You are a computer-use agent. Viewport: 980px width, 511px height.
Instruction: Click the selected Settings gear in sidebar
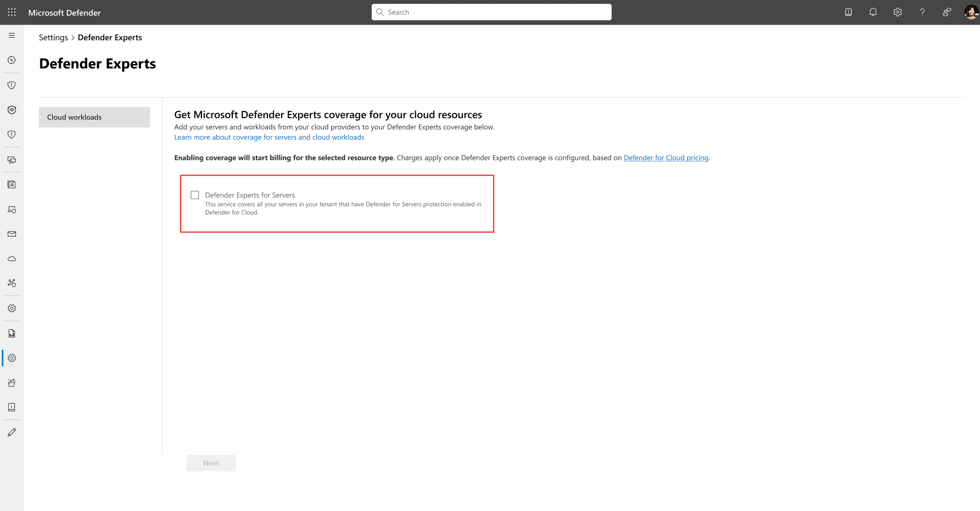pyautogui.click(x=12, y=358)
